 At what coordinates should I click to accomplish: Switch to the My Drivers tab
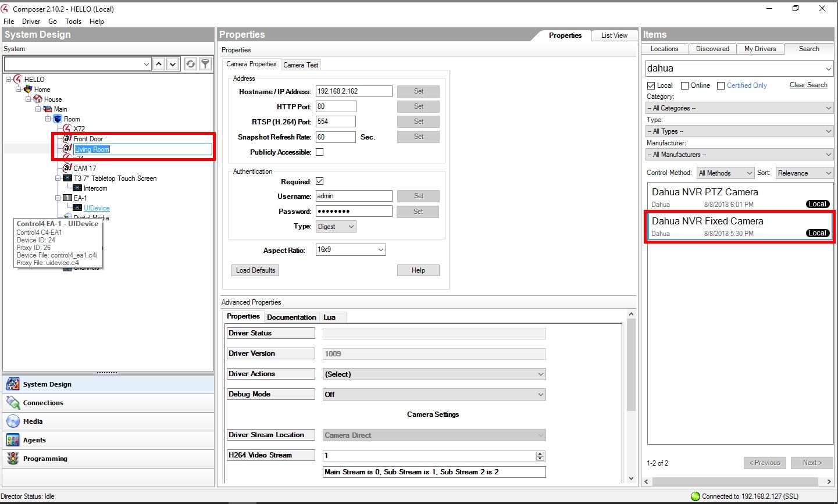760,49
